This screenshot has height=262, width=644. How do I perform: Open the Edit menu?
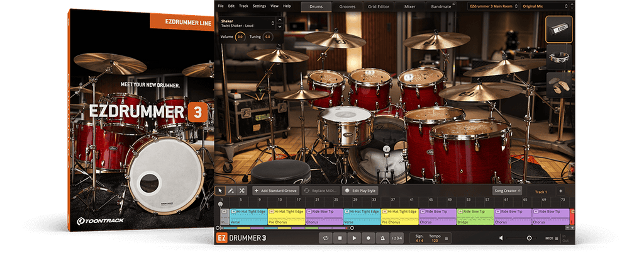click(x=231, y=6)
